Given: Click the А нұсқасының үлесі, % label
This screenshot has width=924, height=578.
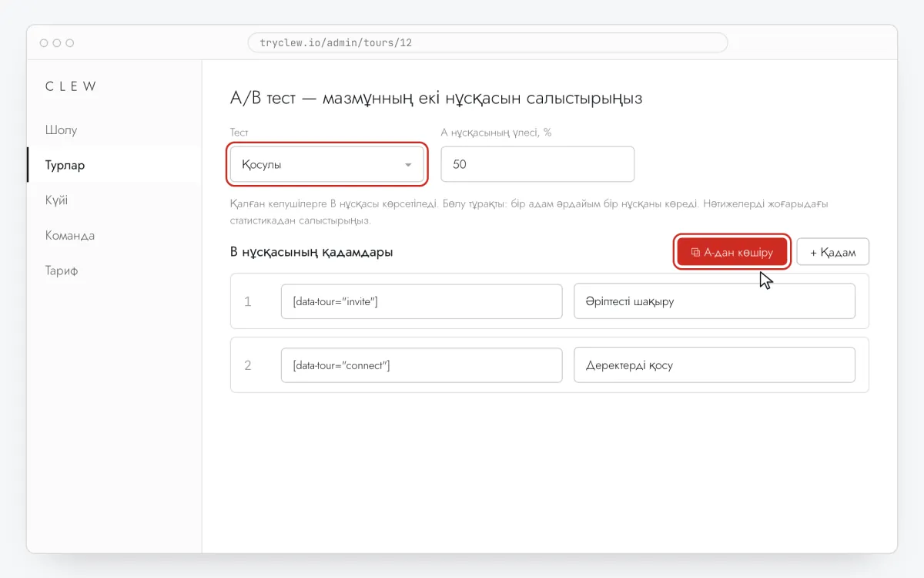Looking at the screenshot, I should (x=497, y=133).
